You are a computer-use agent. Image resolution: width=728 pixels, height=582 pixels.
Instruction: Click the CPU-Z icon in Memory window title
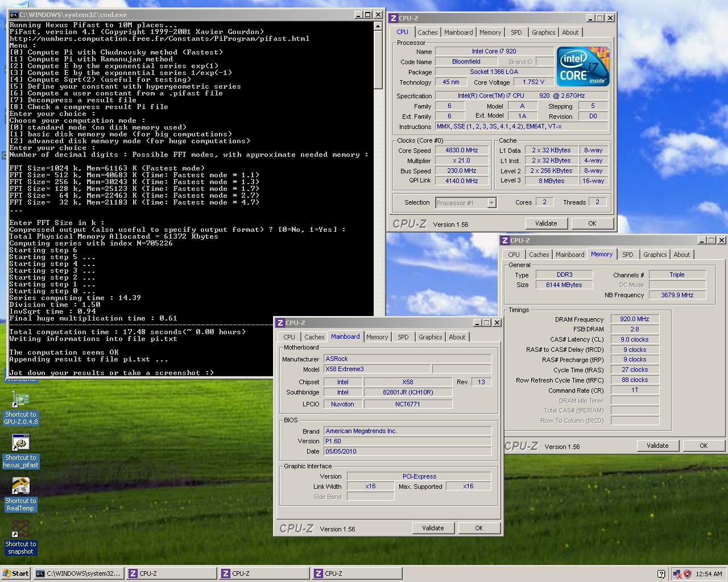tap(505, 240)
